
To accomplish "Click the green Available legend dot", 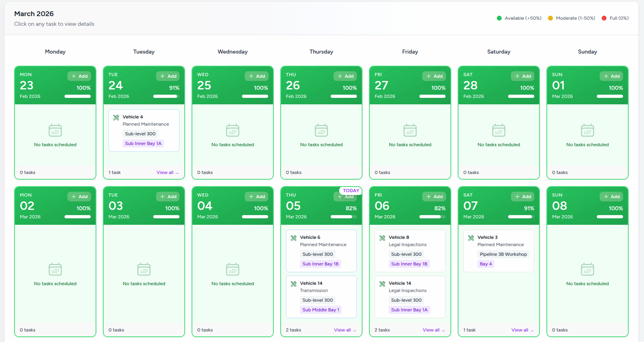I will [x=499, y=18].
